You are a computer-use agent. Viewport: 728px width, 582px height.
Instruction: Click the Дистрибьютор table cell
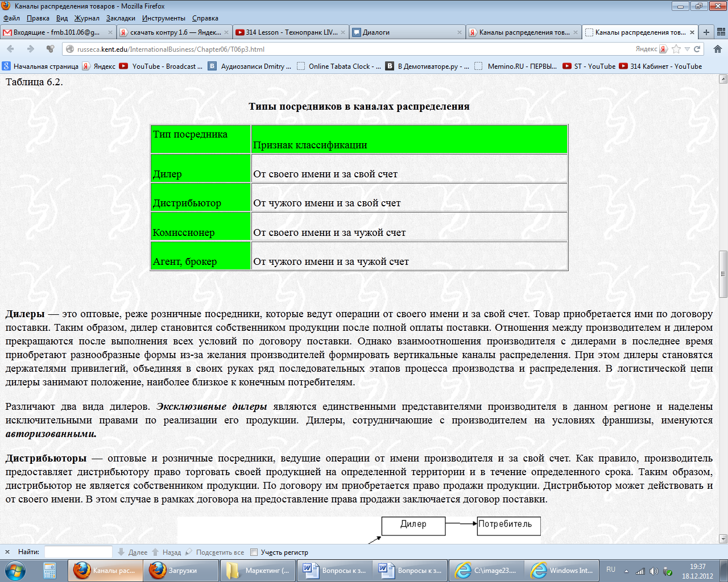[201, 197]
